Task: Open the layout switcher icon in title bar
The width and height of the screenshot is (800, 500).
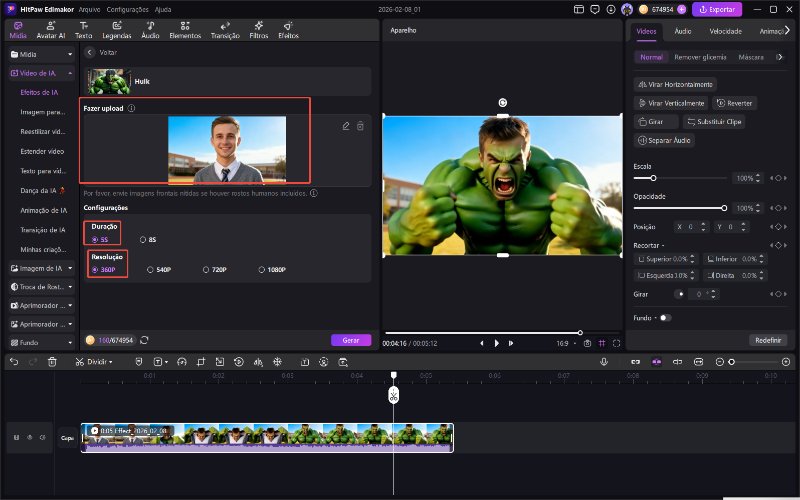Action: (x=579, y=9)
